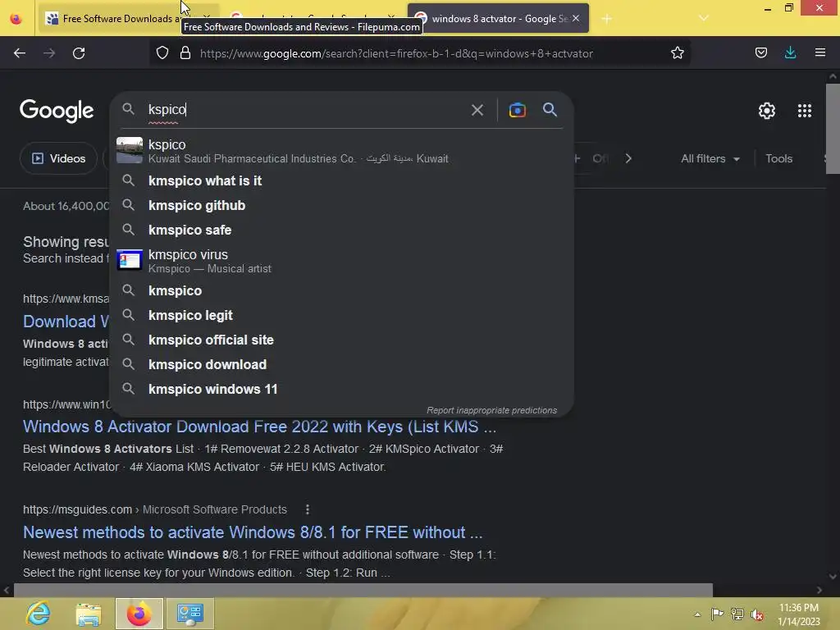Switch to Firefox on taskbar
The width and height of the screenshot is (840, 630).
pyautogui.click(x=139, y=614)
